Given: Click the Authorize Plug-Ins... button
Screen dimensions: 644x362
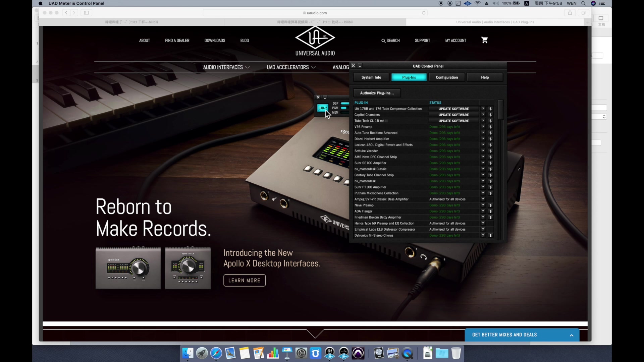Looking at the screenshot, I should (377, 93).
